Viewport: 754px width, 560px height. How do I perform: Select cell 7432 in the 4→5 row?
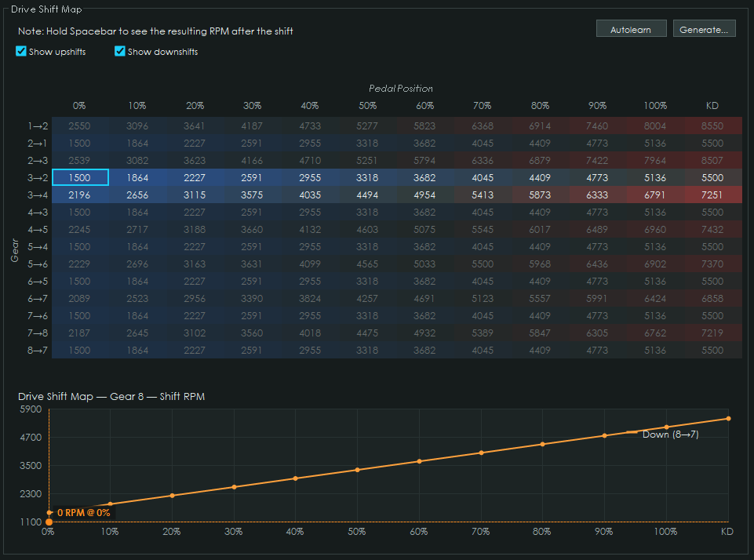(712, 230)
